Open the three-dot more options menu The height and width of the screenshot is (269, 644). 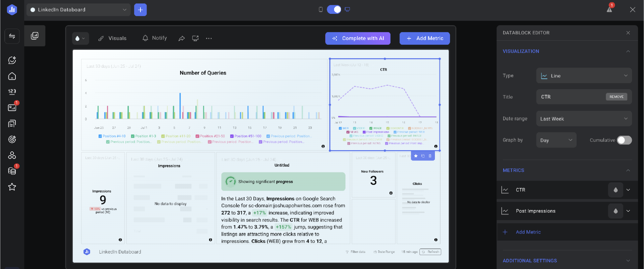coord(209,38)
